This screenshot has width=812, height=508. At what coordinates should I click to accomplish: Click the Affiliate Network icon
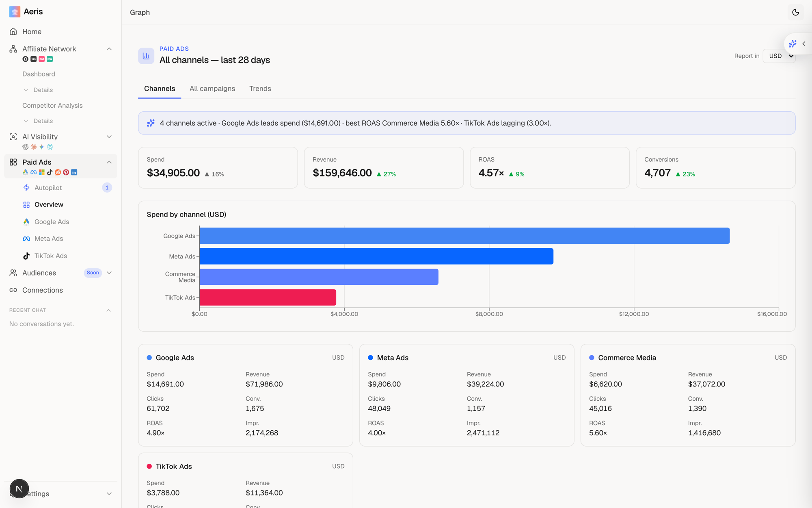click(13, 49)
